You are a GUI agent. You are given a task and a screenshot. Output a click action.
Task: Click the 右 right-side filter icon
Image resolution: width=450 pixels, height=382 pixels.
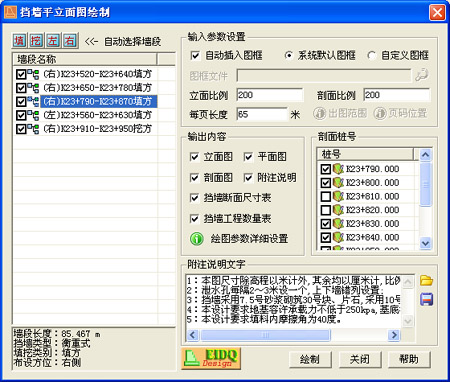(x=70, y=41)
